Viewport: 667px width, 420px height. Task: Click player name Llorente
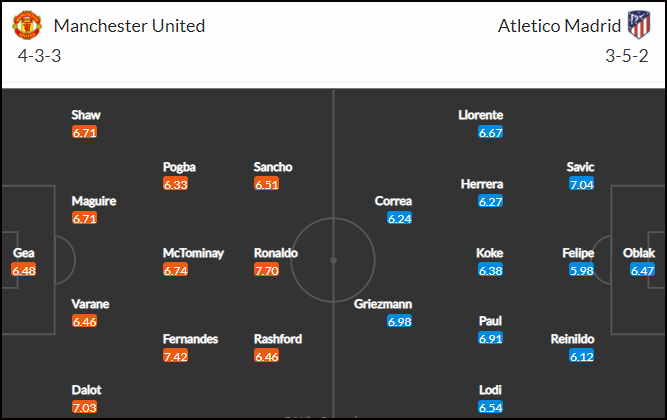point(481,115)
